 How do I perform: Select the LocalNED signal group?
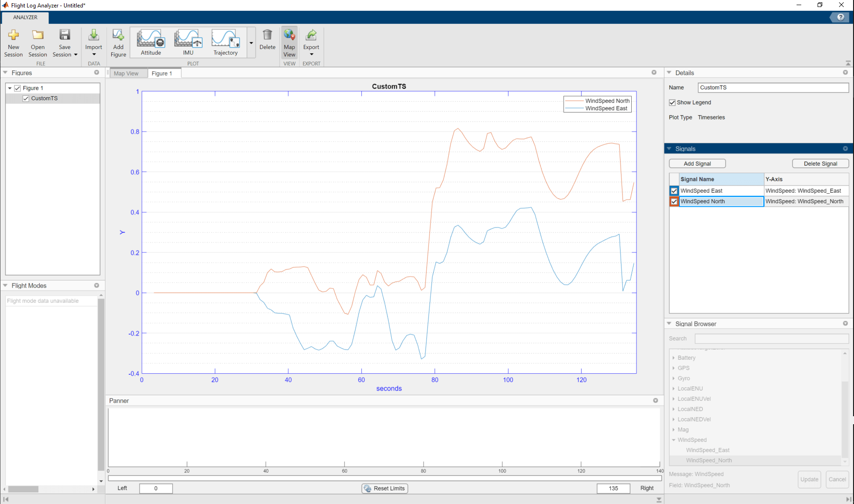pos(690,409)
